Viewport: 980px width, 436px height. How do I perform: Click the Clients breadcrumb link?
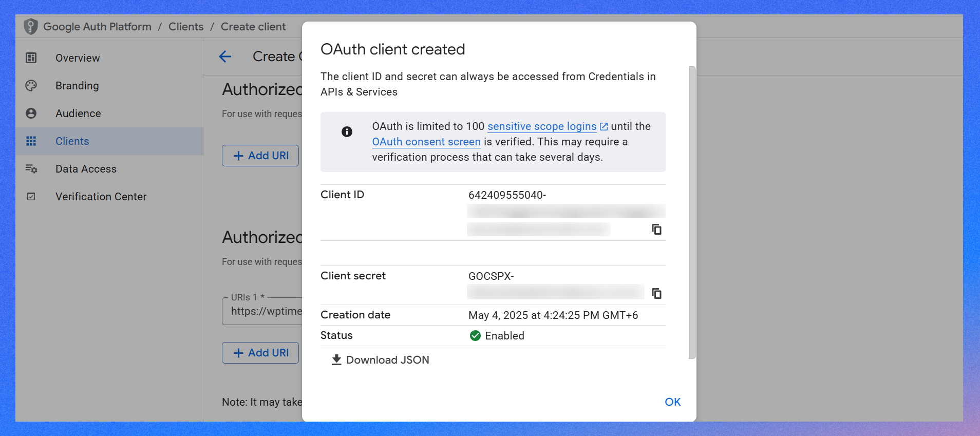click(x=186, y=27)
